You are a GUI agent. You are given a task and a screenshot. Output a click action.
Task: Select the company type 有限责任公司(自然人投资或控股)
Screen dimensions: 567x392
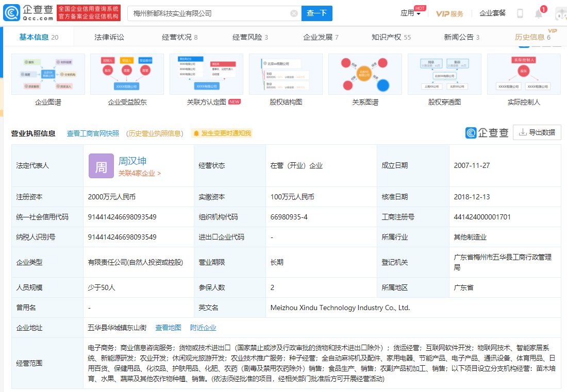click(135, 262)
